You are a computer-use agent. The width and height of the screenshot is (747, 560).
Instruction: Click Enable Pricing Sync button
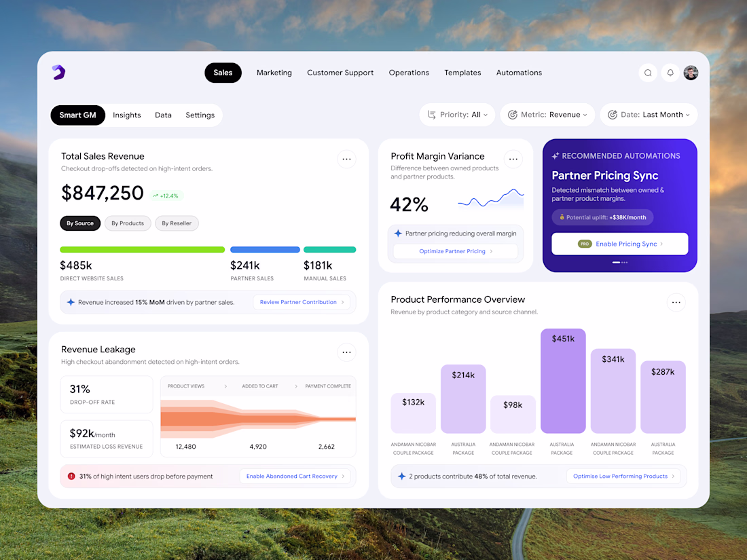pos(620,244)
